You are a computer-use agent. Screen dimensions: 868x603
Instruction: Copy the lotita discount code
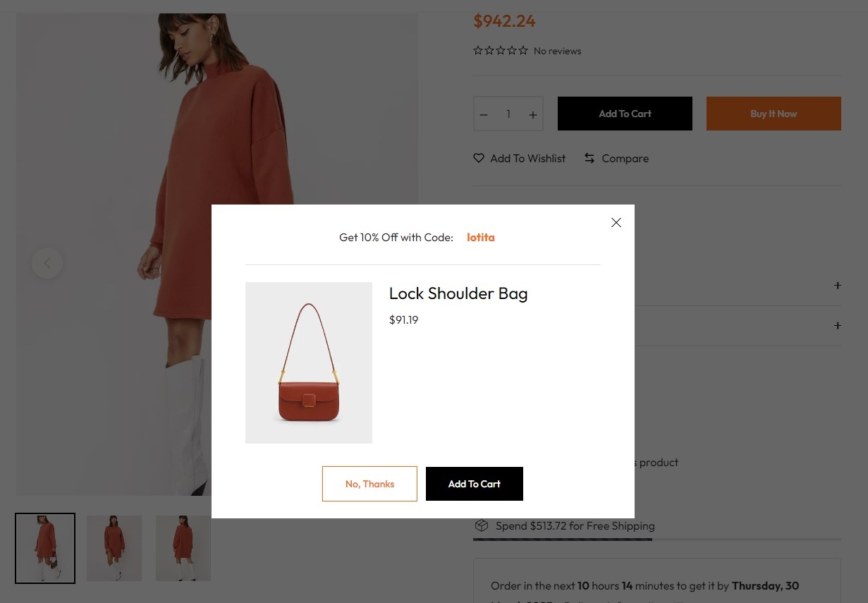click(x=481, y=238)
